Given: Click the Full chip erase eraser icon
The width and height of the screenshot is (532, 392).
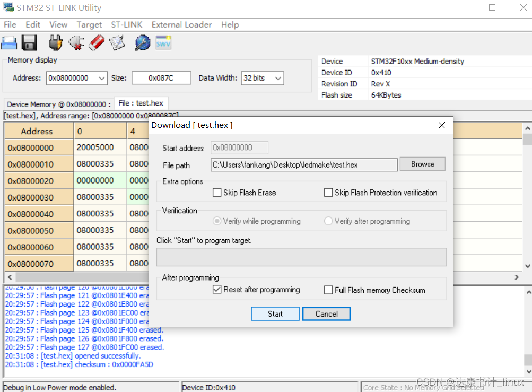Looking at the screenshot, I should (x=97, y=43).
